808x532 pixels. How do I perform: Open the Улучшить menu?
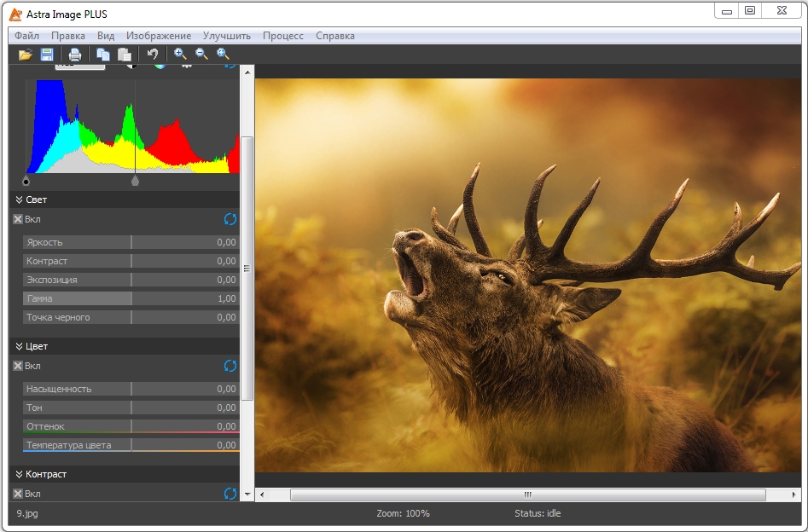[x=226, y=36]
